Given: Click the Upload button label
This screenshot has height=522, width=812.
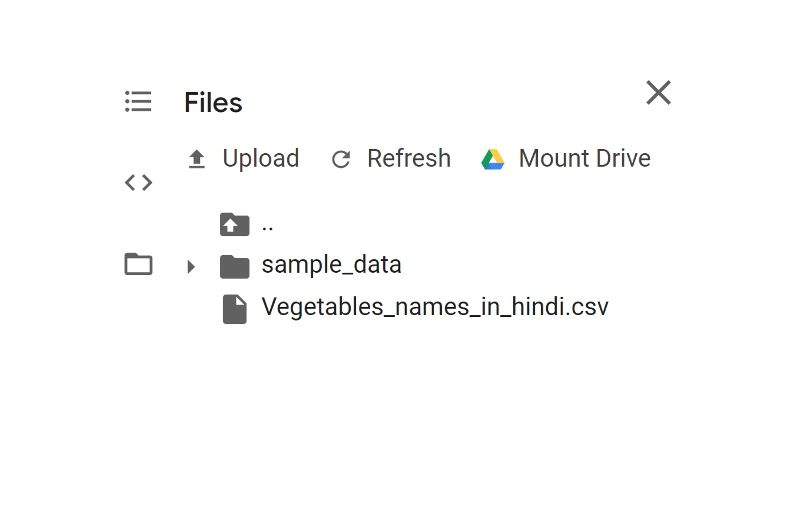Looking at the screenshot, I should 261,158.
